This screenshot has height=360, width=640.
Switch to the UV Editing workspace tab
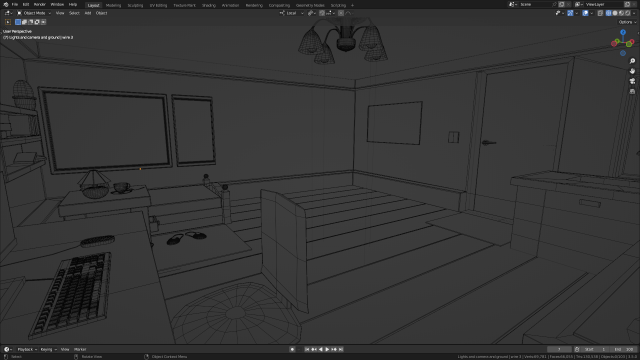(x=158, y=5)
